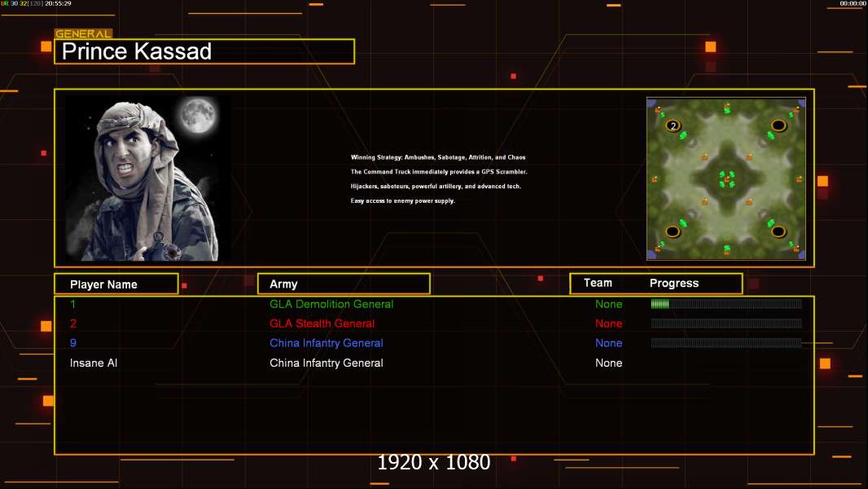868x489 pixels.
Task: Click the 20:55:29 clock readout
Action: (58, 3)
